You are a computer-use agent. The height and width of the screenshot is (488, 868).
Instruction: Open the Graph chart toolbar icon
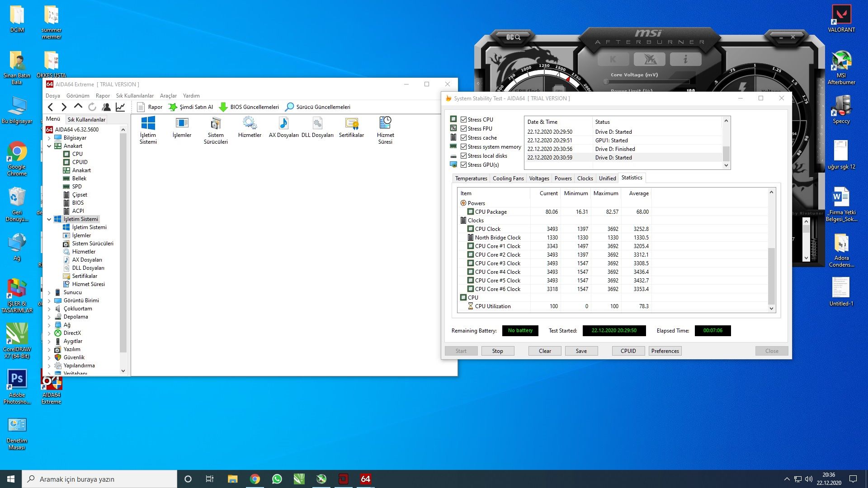point(120,107)
